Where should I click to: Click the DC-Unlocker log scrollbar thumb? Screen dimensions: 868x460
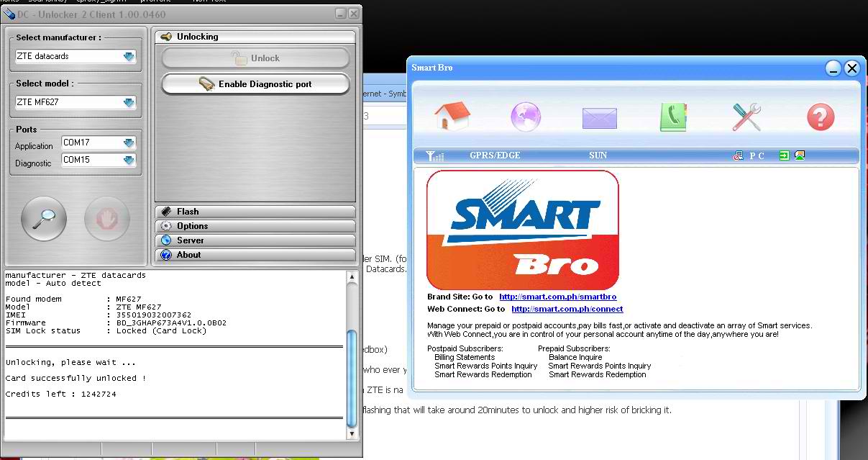pyautogui.click(x=352, y=377)
